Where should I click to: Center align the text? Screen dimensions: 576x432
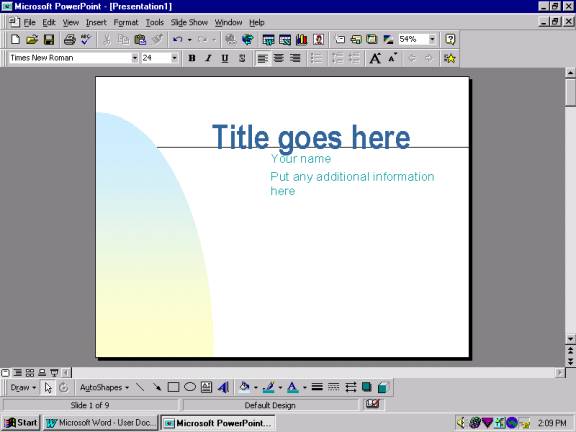(x=279, y=58)
